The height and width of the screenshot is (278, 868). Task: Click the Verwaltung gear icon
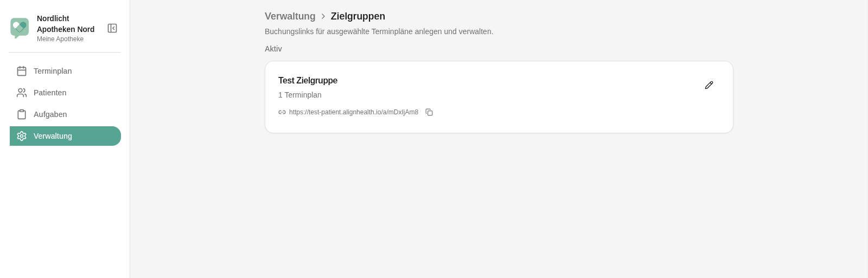point(22,136)
